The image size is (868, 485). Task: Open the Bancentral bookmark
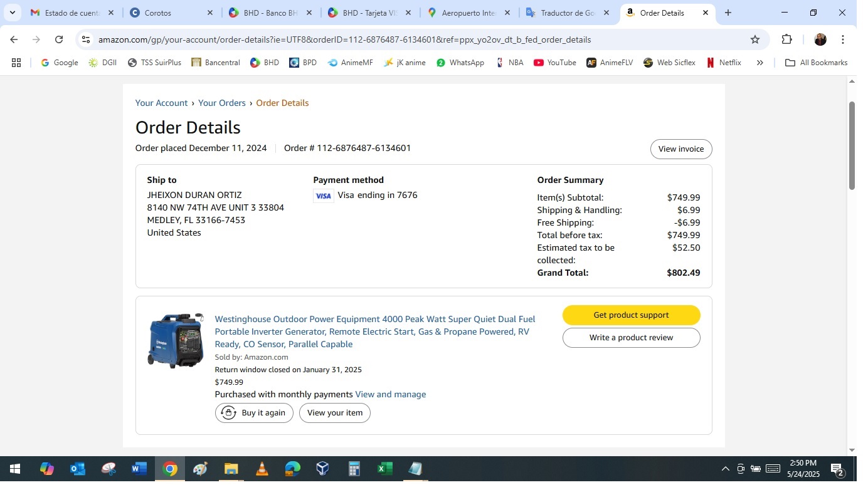[x=216, y=63]
